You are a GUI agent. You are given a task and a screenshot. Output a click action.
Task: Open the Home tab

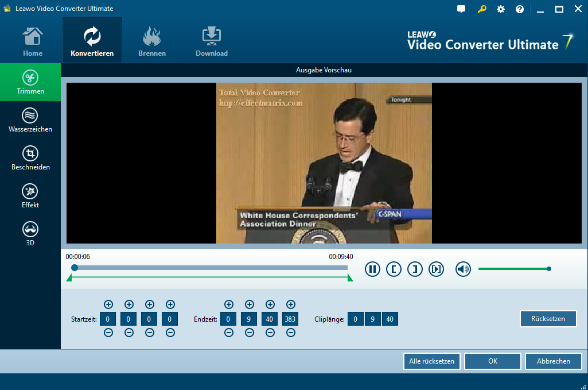[33, 41]
